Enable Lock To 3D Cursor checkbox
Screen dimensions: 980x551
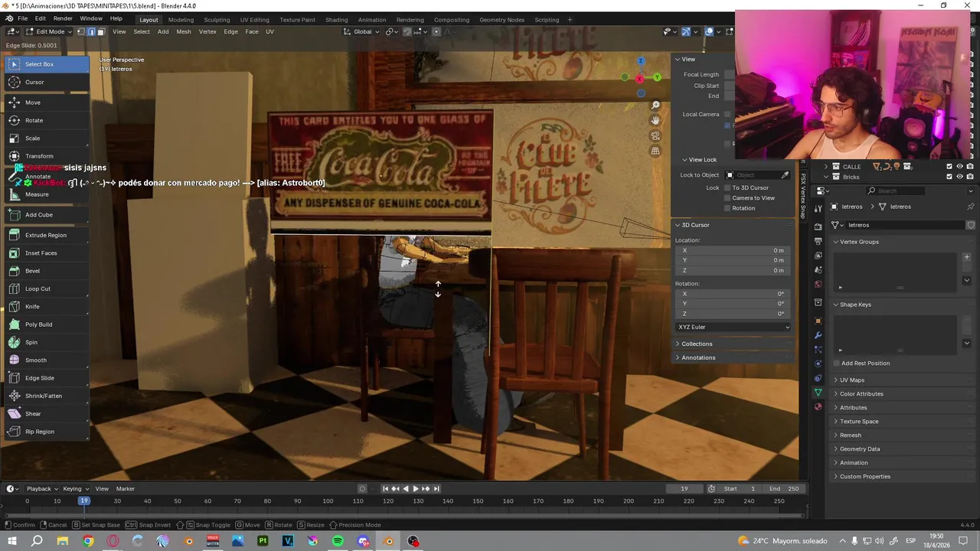(x=727, y=187)
